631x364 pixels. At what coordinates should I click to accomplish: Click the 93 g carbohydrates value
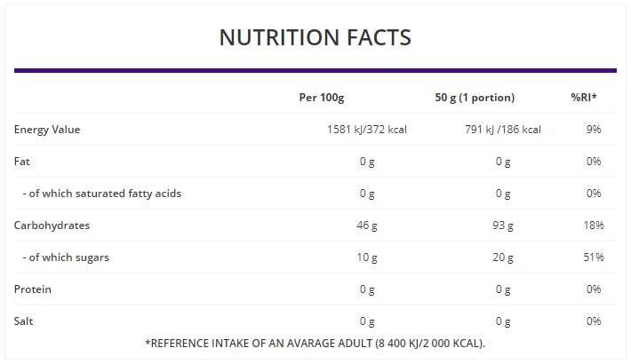tap(503, 226)
